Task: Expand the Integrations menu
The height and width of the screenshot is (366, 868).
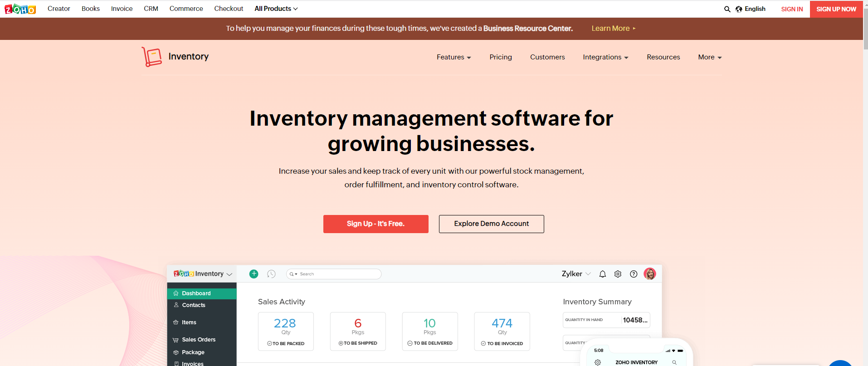Action: [x=605, y=57]
